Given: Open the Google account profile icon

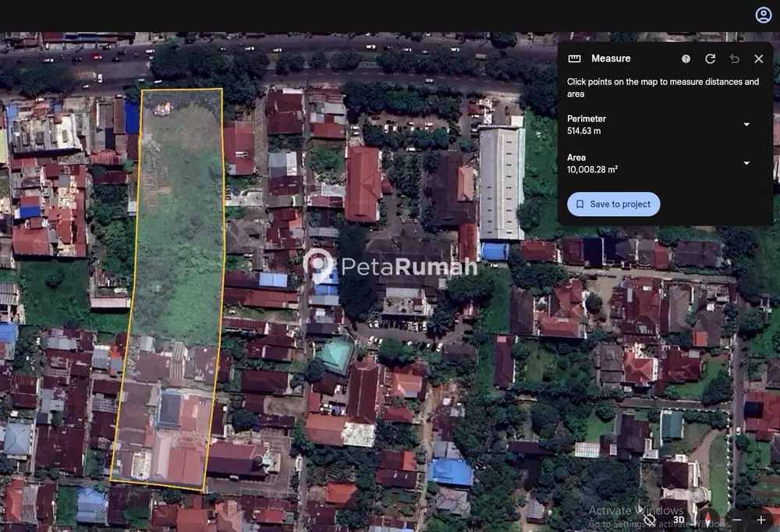Looking at the screenshot, I should tap(763, 15).
